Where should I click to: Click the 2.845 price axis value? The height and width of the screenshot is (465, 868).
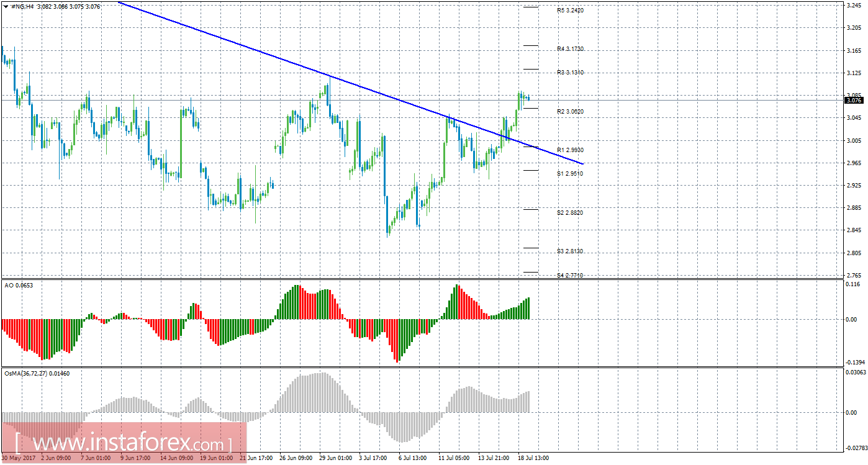(x=854, y=230)
